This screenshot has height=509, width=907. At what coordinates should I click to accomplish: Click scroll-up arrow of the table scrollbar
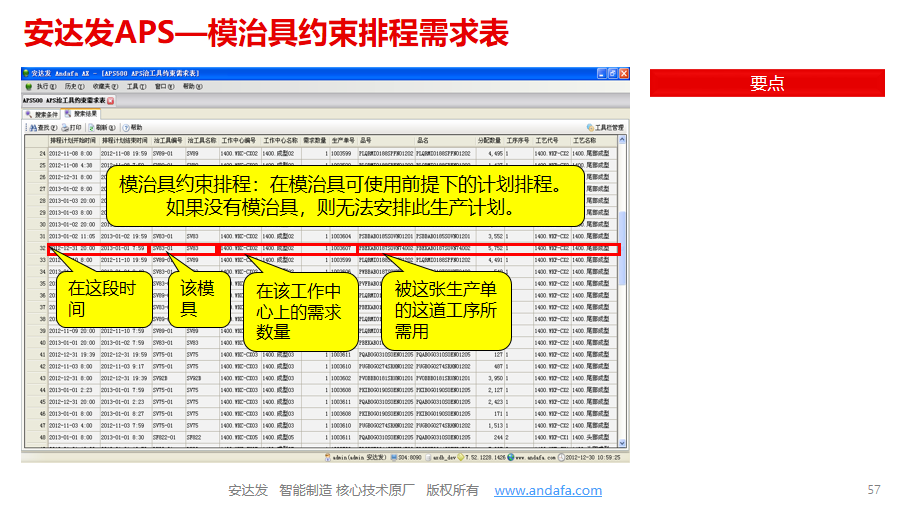point(622,140)
